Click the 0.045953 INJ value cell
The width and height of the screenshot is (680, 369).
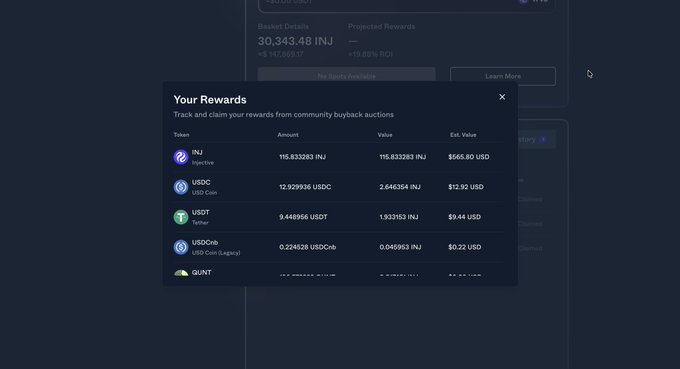[x=400, y=247]
